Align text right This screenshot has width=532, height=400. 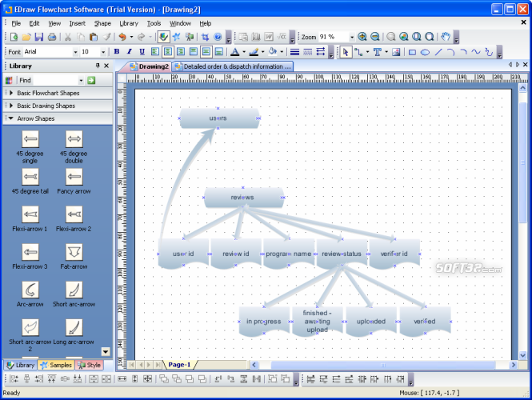point(181,52)
